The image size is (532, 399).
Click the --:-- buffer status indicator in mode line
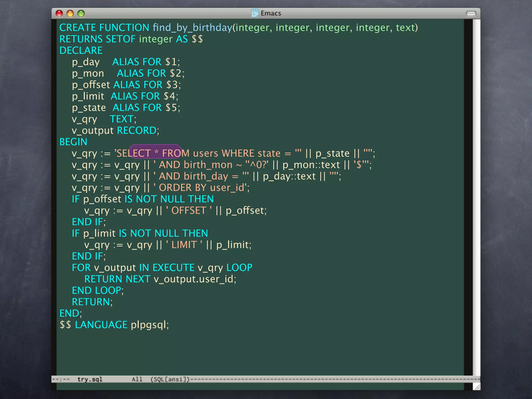[61, 379]
